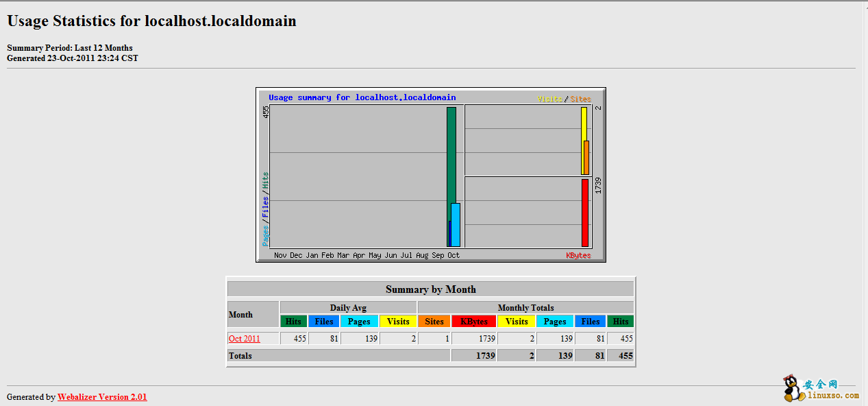Screen dimensions: 868x406
Task: Click the orange Sites bar in chart
Action: coord(587,158)
